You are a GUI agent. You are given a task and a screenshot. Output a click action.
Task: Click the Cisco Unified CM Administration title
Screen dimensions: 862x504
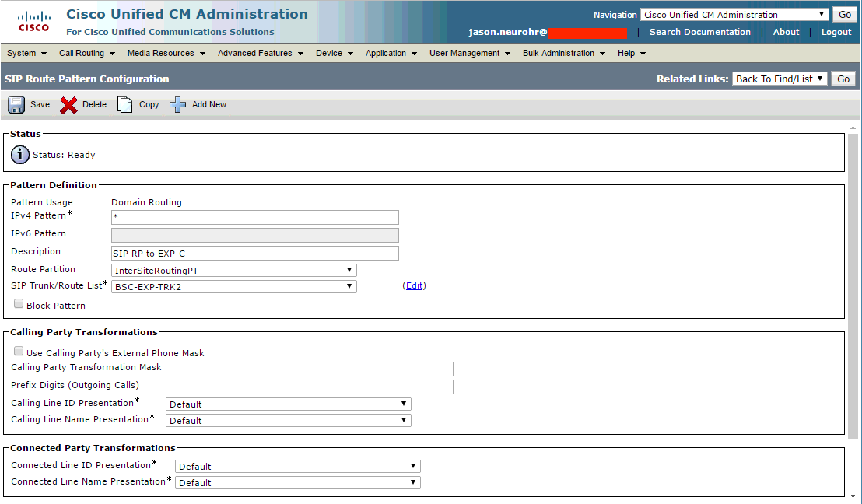tap(187, 14)
